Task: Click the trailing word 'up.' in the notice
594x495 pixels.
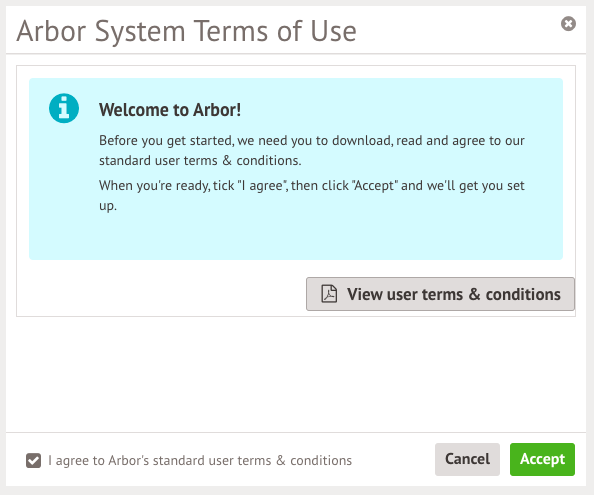Action: (108, 206)
